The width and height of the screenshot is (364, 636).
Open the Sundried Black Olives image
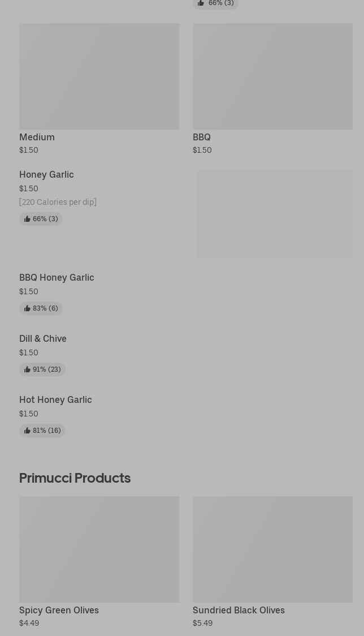coord(272,549)
